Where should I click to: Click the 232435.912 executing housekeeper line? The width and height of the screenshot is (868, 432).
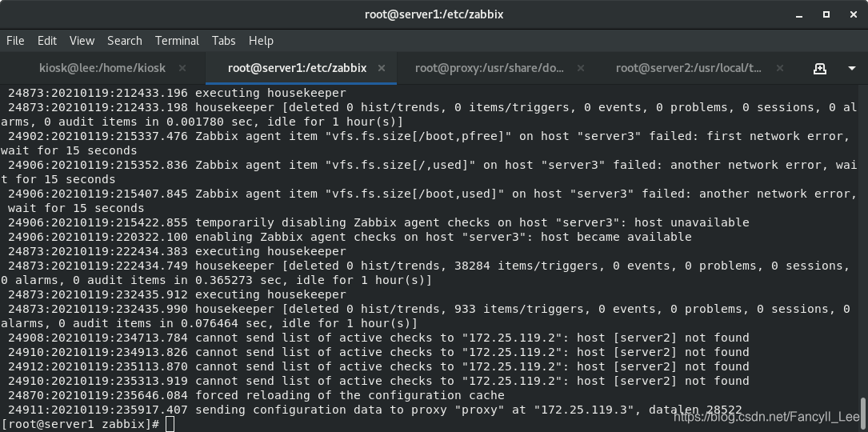point(177,294)
